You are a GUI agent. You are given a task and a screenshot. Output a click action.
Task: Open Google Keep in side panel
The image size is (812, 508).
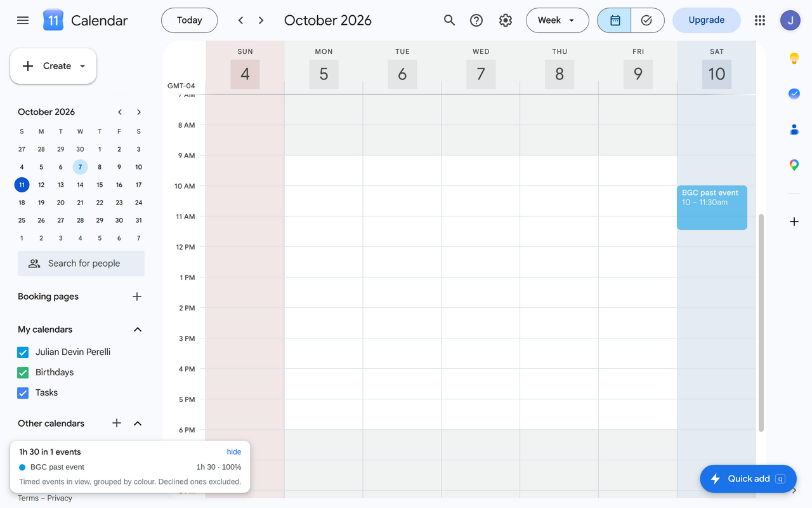[794, 58]
